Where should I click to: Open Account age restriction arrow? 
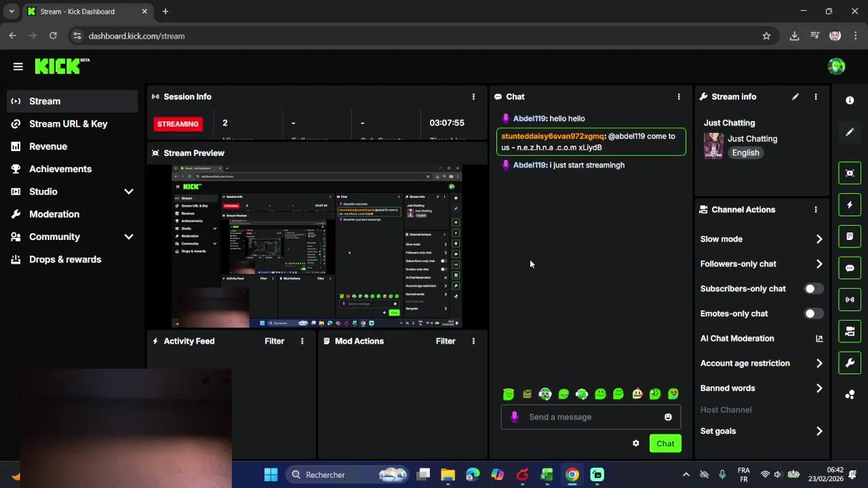coord(819,363)
